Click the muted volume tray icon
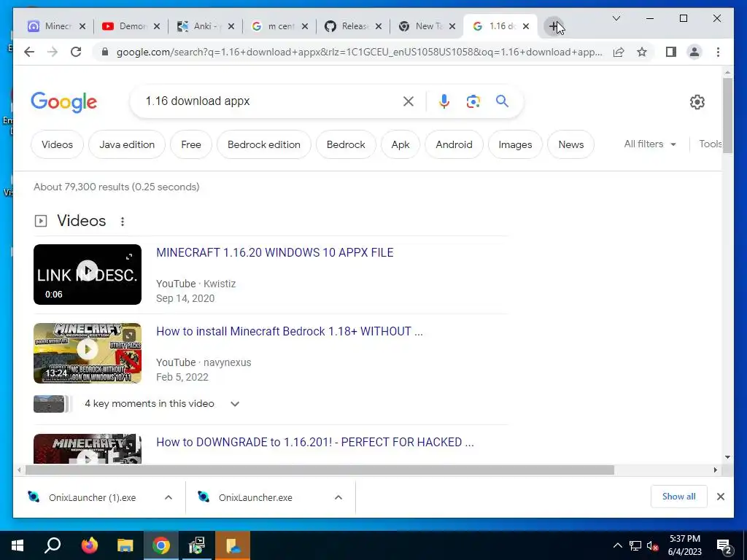 [653, 545]
